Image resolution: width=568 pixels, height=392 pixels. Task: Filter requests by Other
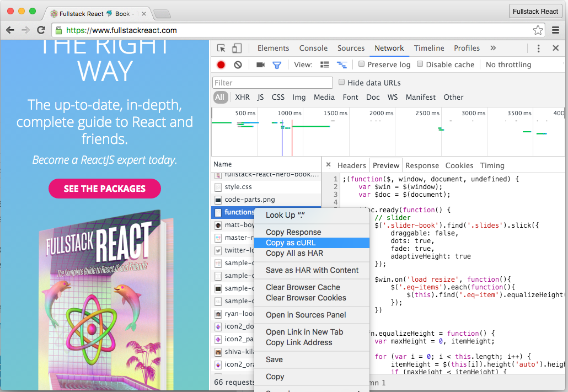(453, 97)
